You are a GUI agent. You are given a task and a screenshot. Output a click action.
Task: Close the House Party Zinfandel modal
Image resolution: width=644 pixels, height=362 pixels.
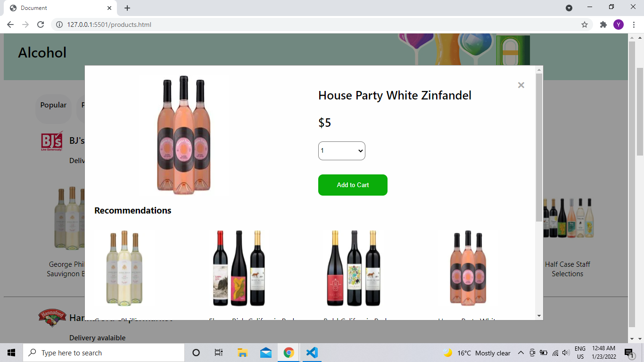(x=521, y=85)
